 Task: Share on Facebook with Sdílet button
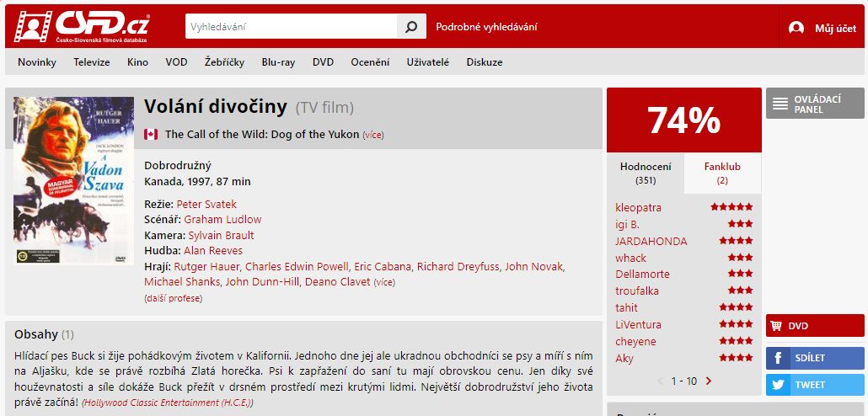pyautogui.click(x=817, y=358)
